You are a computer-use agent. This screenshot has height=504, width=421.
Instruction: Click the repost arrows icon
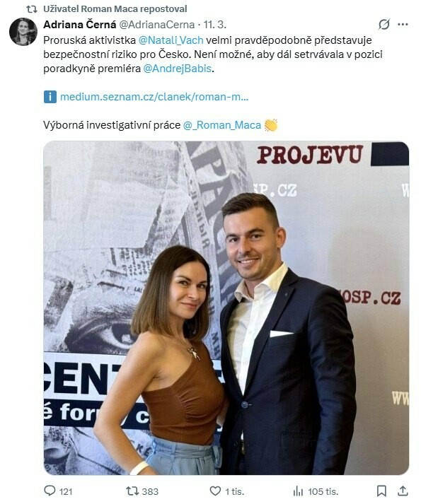[132, 491]
